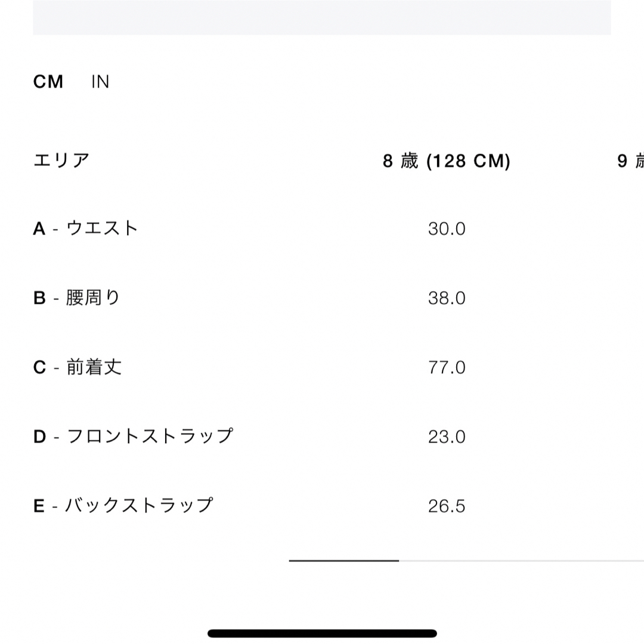The image size is (644, 644).
Task: Tap the home indicator bar
Action: (x=322, y=633)
